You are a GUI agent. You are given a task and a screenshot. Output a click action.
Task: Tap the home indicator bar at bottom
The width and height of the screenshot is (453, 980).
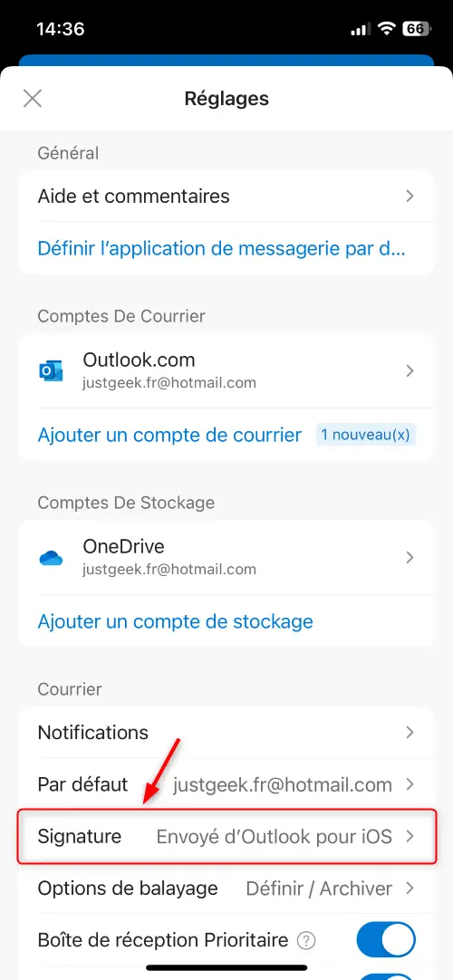pos(226,967)
